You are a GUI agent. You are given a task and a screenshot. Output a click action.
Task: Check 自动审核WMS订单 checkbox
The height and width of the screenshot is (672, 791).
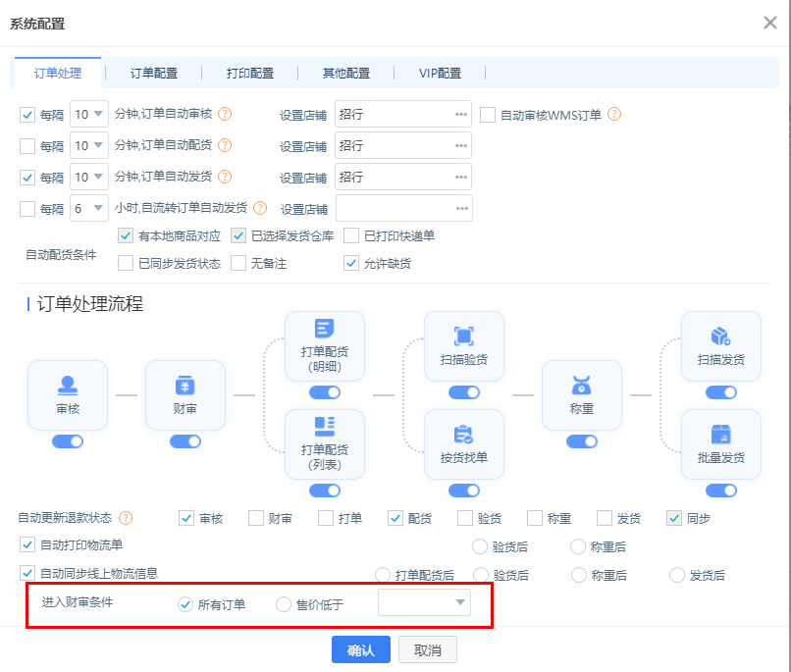[x=488, y=115]
